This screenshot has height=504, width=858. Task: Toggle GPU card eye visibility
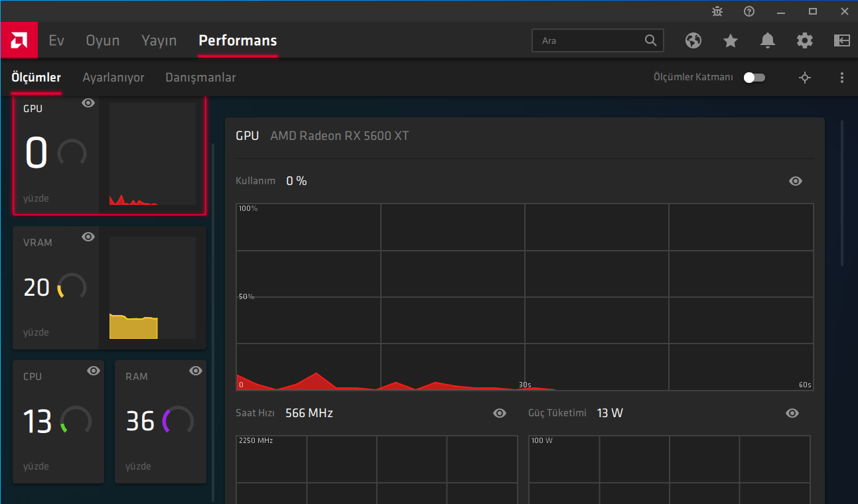tap(88, 103)
